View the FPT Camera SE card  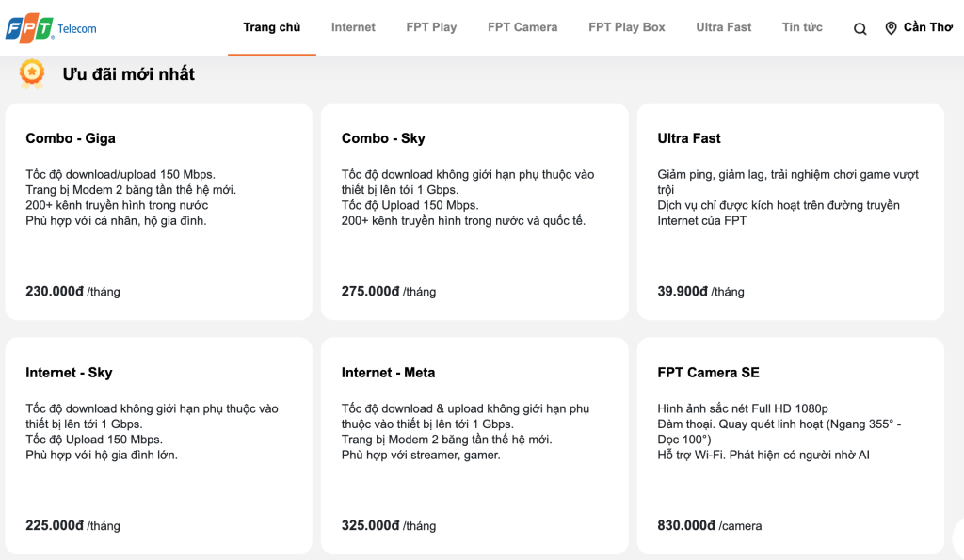coord(791,446)
